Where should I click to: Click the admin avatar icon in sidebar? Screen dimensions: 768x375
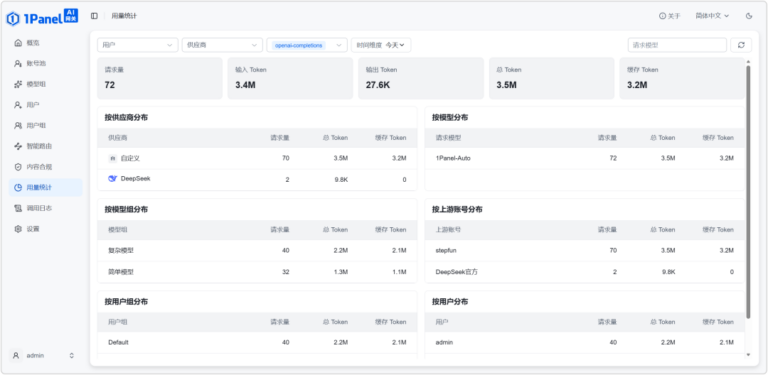[x=16, y=355]
